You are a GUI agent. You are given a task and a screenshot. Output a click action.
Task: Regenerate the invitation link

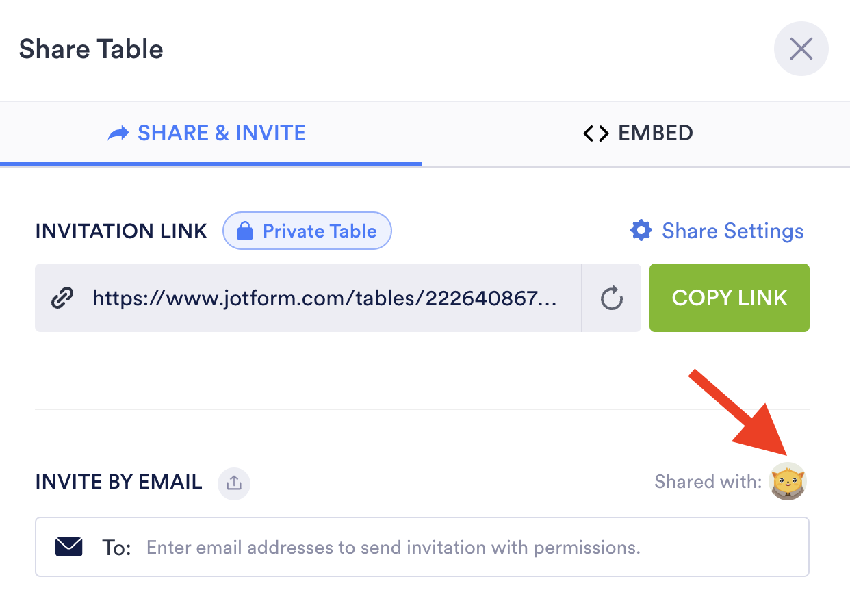pos(611,298)
